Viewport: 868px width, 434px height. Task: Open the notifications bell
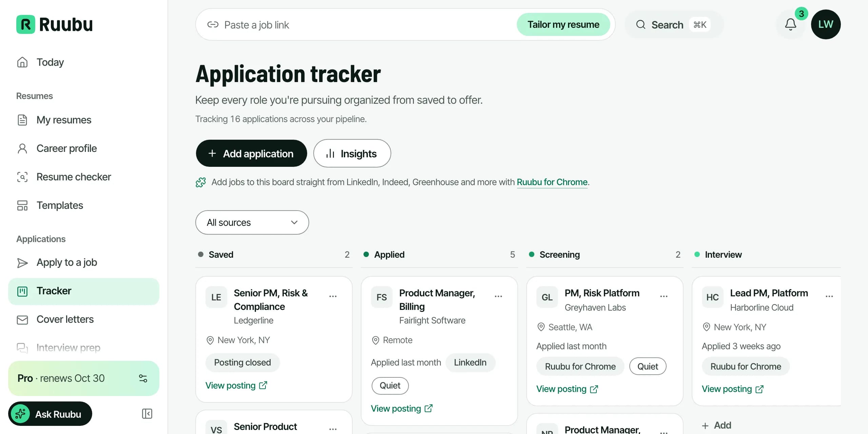pyautogui.click(x=790, y=24)
